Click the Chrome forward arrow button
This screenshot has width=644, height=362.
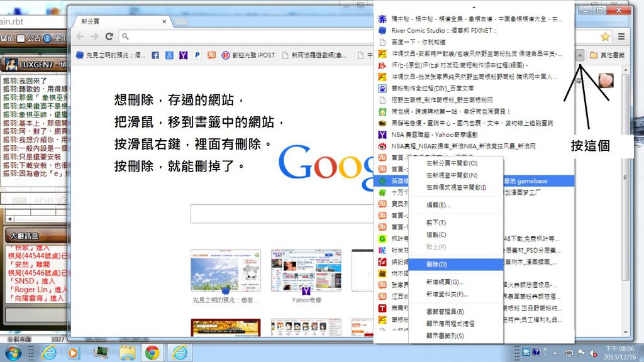point(94,36)
